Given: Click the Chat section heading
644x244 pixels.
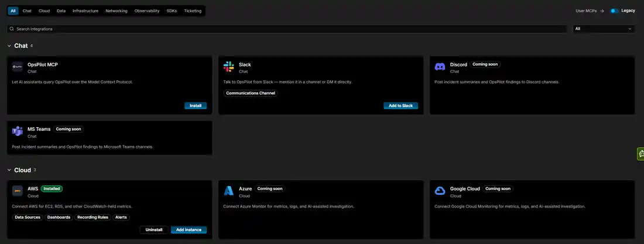Looking at the screenshot, I should point(21,46).
